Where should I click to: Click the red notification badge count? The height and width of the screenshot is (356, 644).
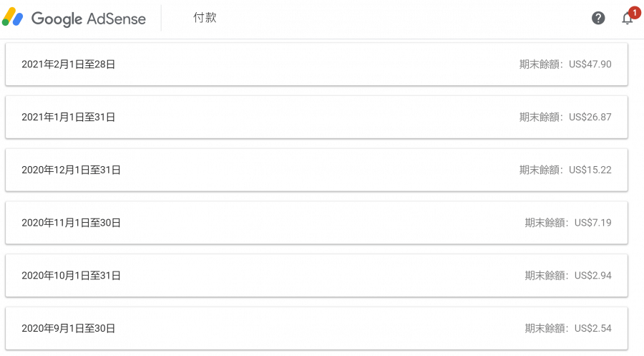[x=635, y=13]
